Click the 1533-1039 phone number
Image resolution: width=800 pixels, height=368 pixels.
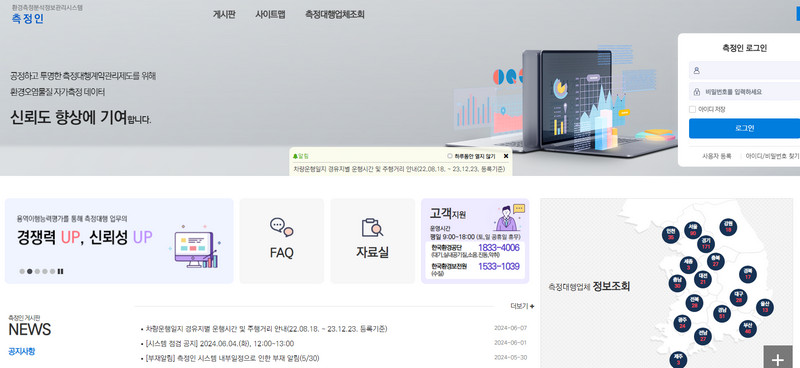click(498, 266)
